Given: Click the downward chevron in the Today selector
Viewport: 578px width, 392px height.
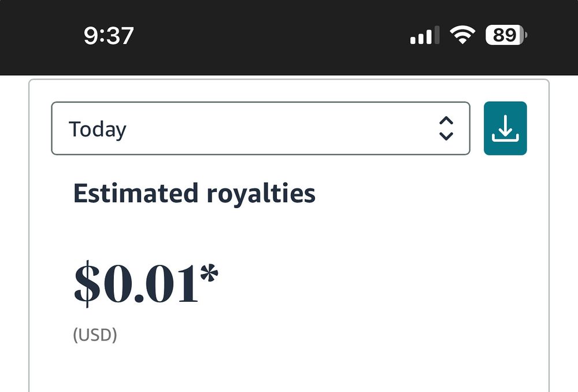Looking at the screenshot, I should pos(446,136).
